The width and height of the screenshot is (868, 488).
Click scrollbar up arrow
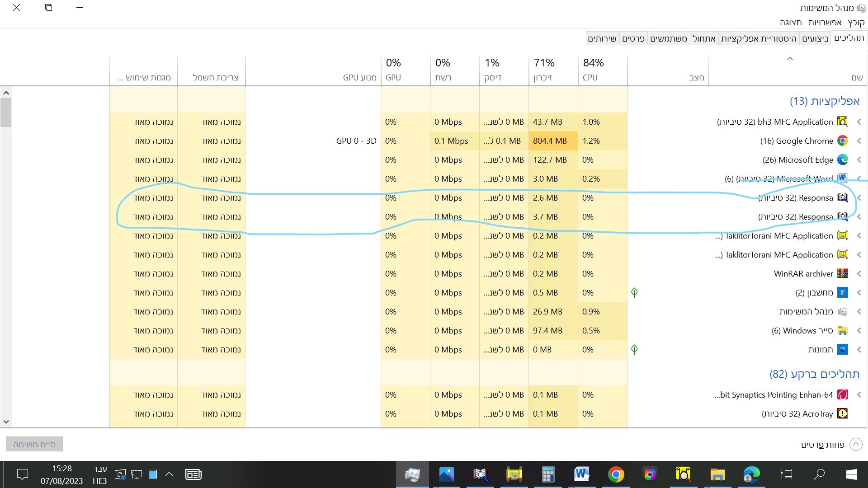pos(6,93)
